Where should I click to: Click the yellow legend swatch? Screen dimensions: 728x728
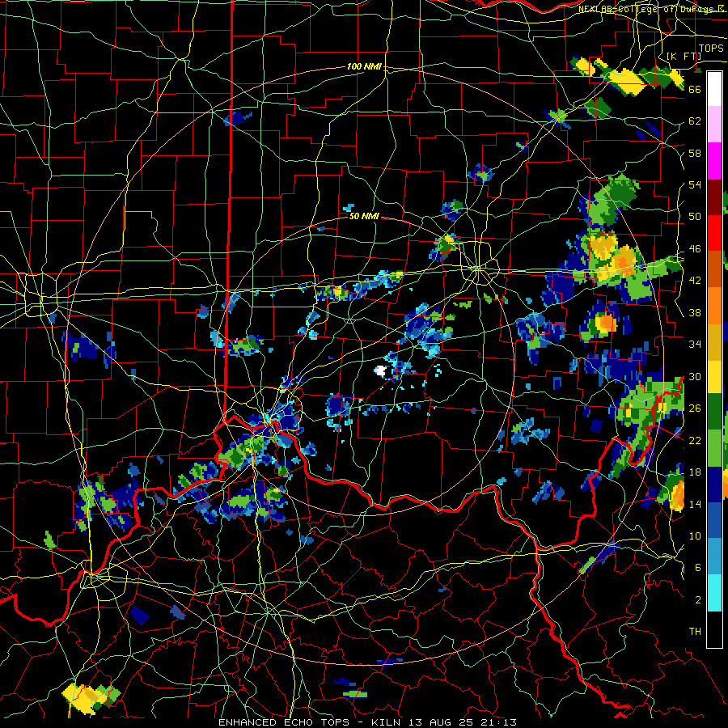pos(714,376)
